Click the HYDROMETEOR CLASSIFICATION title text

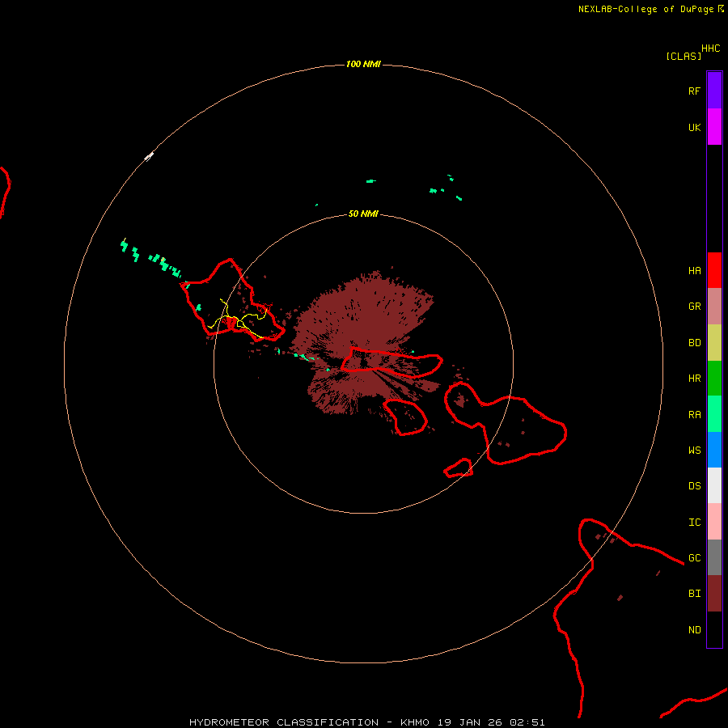click(284, 722)
